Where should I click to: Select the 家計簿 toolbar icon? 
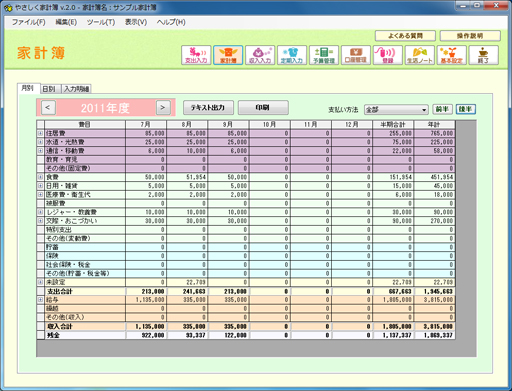(228, 55)
